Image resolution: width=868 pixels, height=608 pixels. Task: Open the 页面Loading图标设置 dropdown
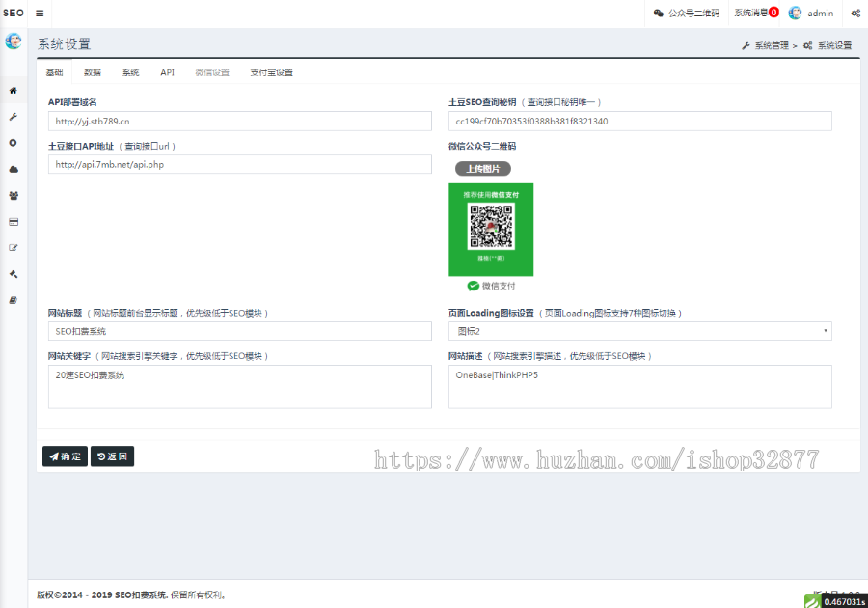coord(640,331)
